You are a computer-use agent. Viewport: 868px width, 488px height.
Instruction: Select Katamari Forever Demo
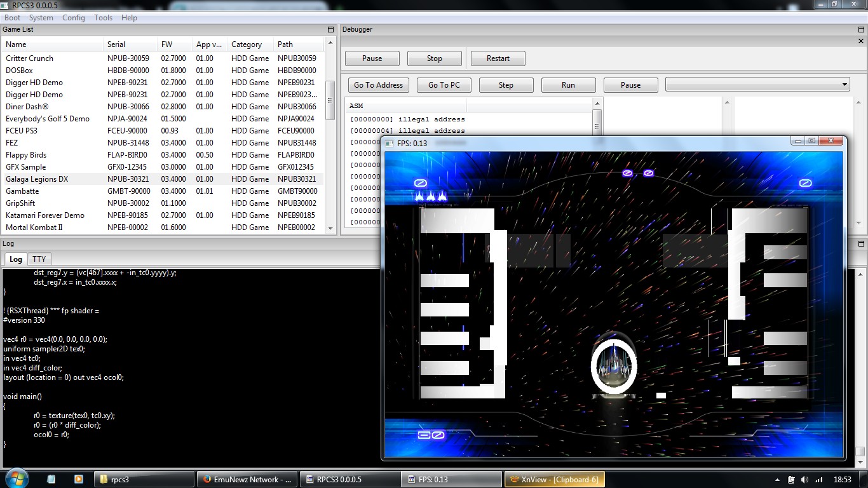click(x=163, y=215)
